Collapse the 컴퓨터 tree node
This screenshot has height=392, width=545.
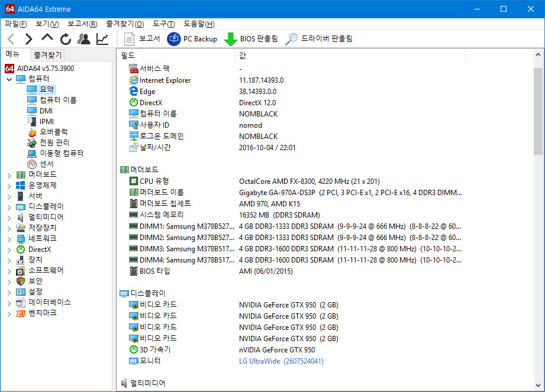[x=9, y=79]
